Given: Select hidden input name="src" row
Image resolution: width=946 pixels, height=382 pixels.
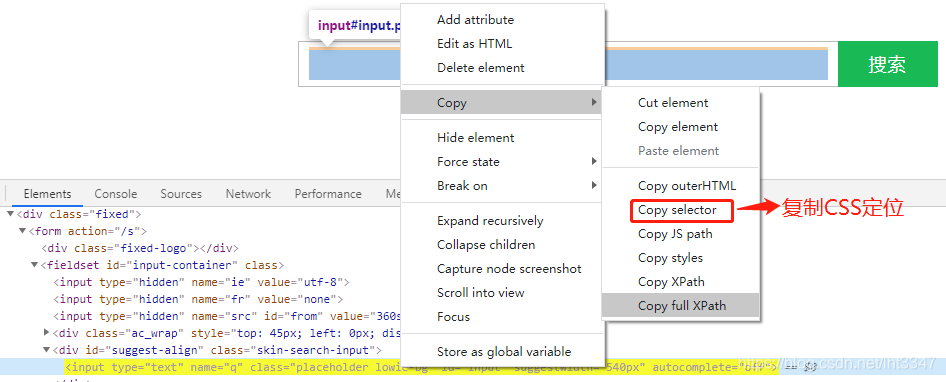Looking at the screenshot, I should tap(226, 316).
